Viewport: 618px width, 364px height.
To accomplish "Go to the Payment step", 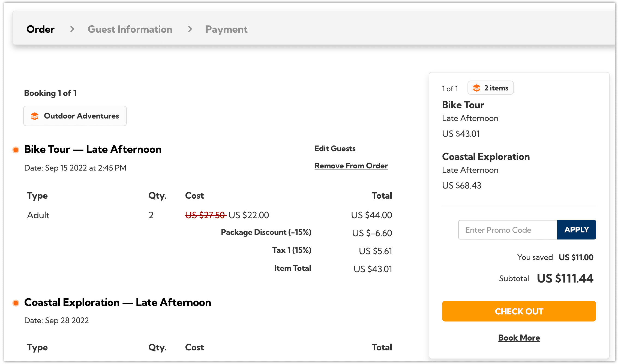I will click(x=226, y=29).
